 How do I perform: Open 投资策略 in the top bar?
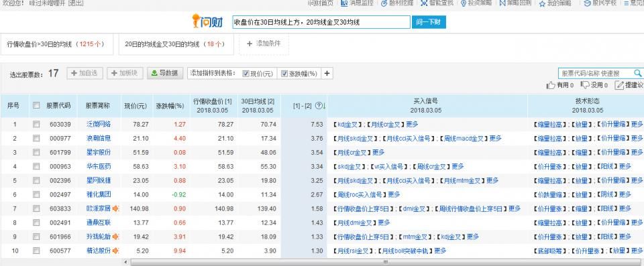(x=476, y=3)
